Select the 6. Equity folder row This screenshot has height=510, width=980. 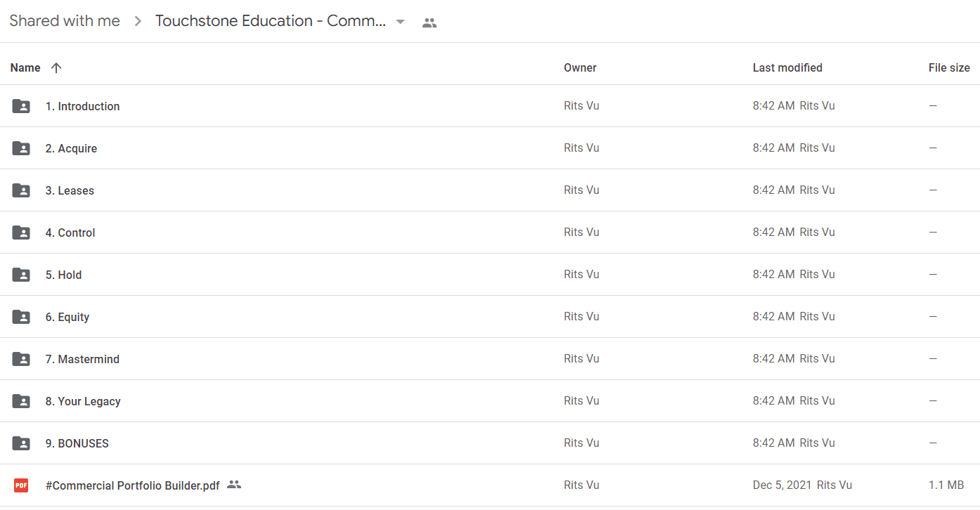pos(490,317)
